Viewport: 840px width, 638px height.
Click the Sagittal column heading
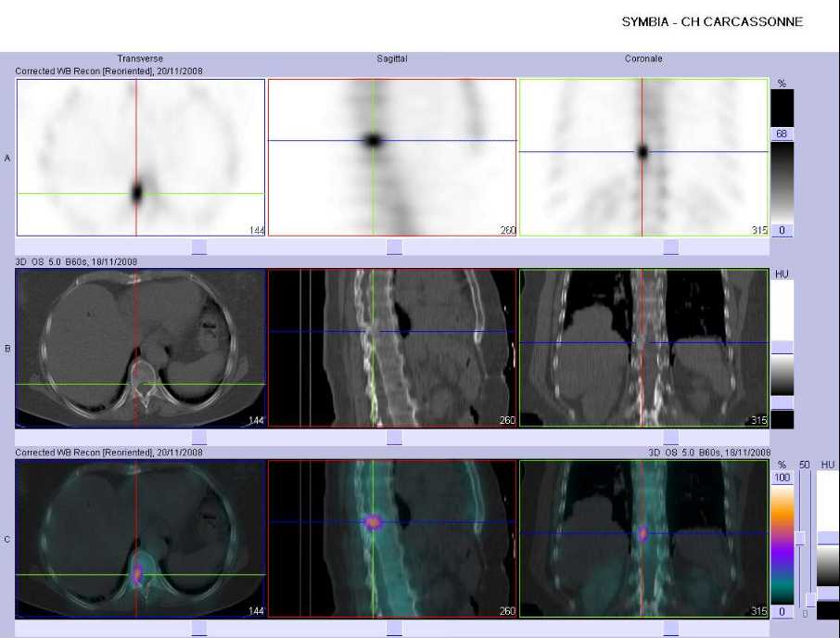pyautogui.click(x=391, y=58)
